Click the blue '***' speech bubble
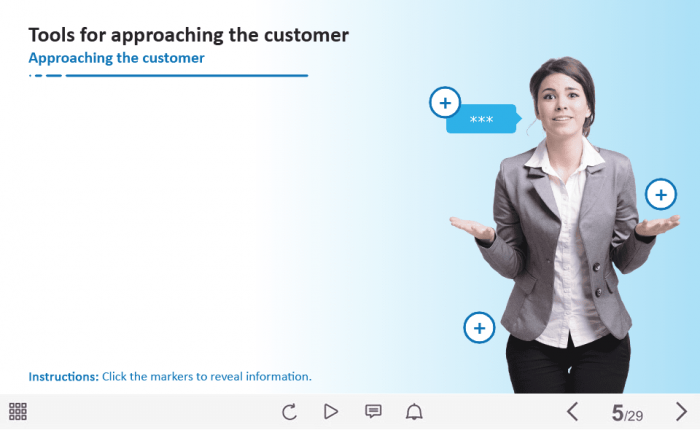 click(481, 120)
